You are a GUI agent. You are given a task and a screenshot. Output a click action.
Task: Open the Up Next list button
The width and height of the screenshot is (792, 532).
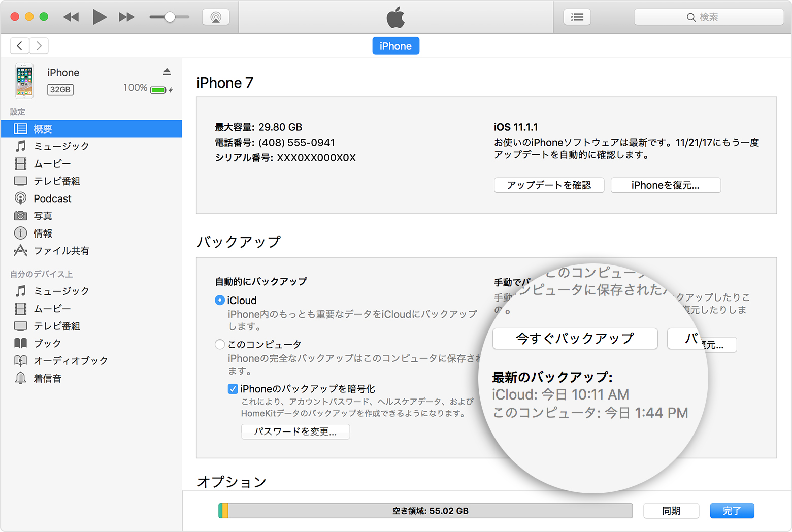(x=577, y=17)
